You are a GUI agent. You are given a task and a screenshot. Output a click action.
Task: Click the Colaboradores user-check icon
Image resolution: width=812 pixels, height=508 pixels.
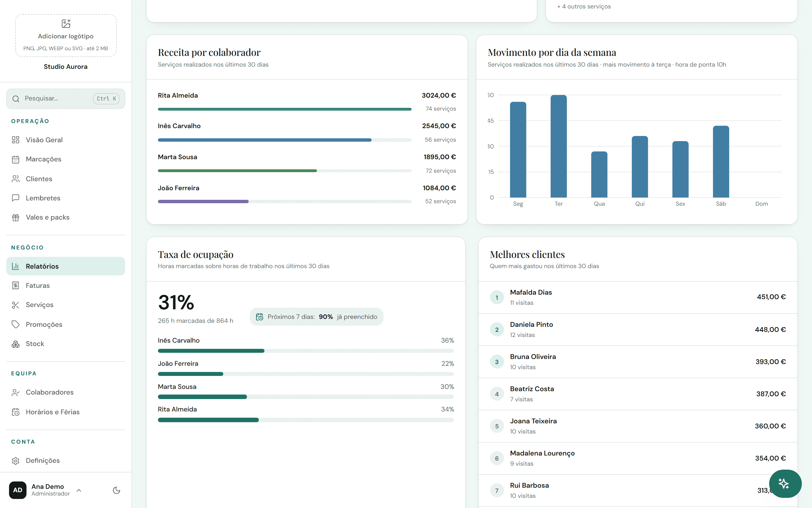tap(16, 392)
